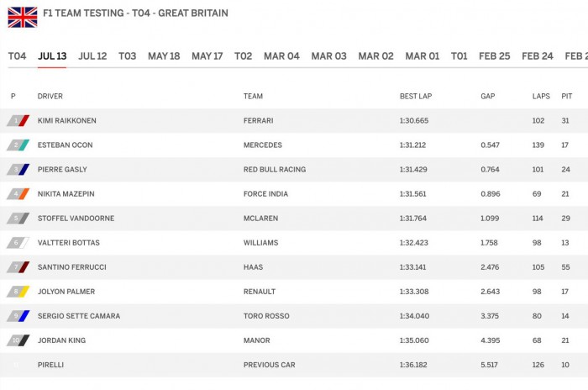Open the FEB 25 session tab
This screenshot has height=390, width=588.
(x=494, y=56)
